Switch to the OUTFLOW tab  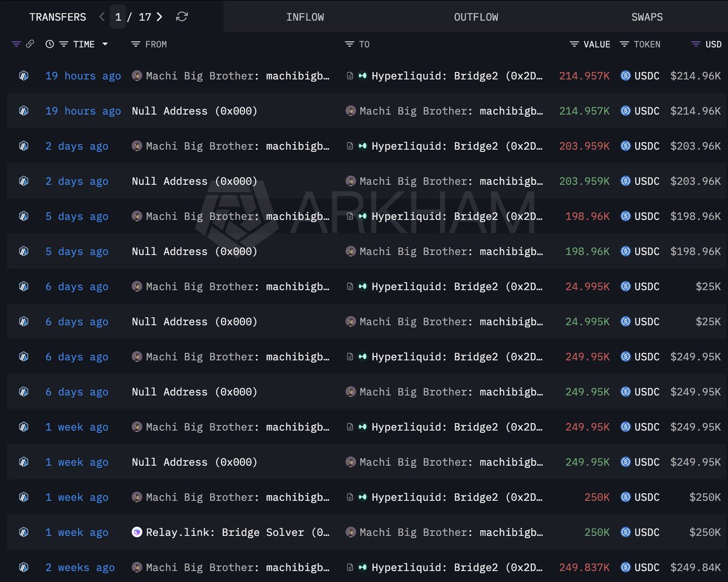[x=476, y=17]
